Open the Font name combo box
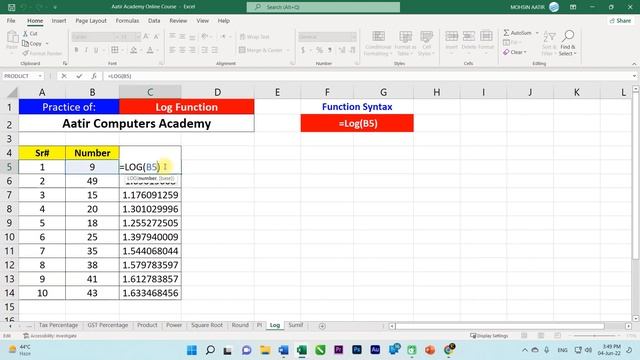The height and width of the screenshot is (360, 640). point(94,37)
